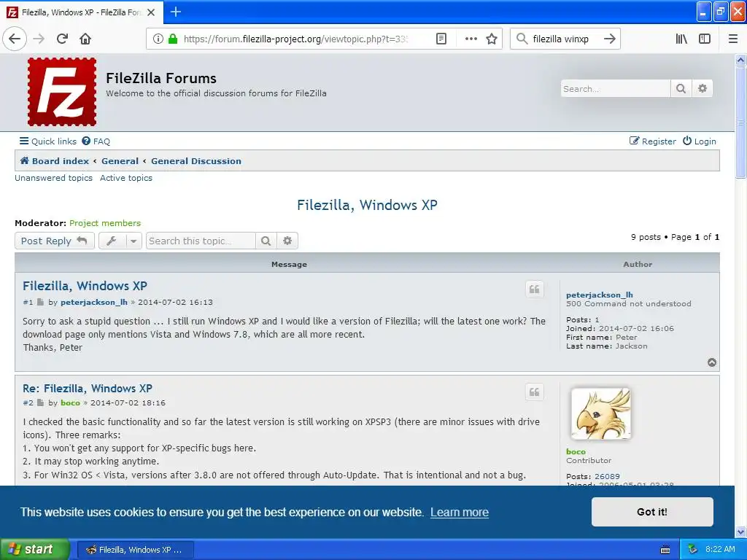This screenshot has width=747, height=560.
Task: Close the Filezilla, Windows XP tab
Action: (151, 12)
